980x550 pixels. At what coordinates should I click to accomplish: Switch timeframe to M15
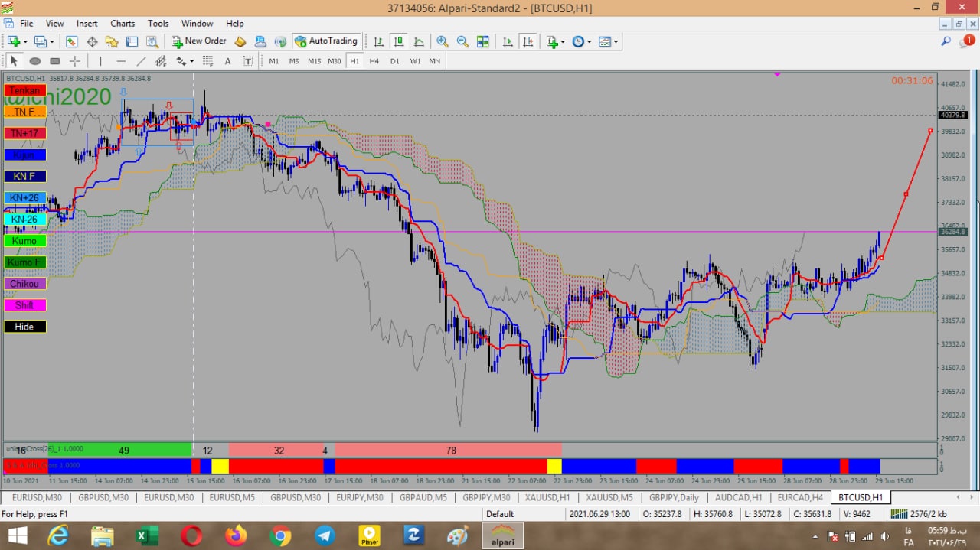[315, 61]
